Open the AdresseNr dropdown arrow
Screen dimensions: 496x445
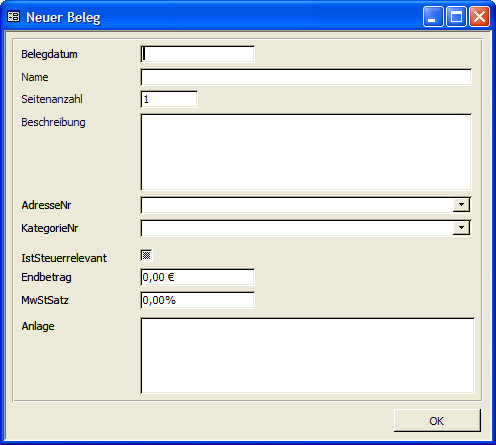click(x=461, y=204)
